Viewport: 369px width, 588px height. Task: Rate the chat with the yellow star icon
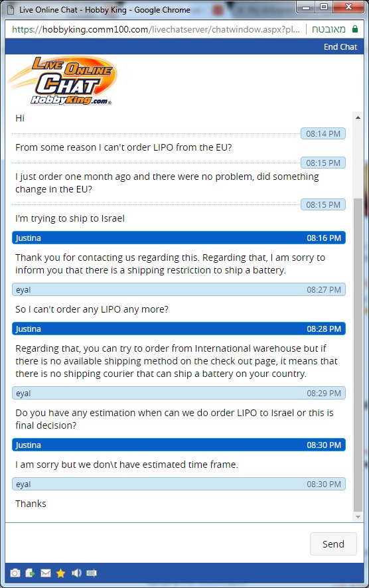click(61, 573)
